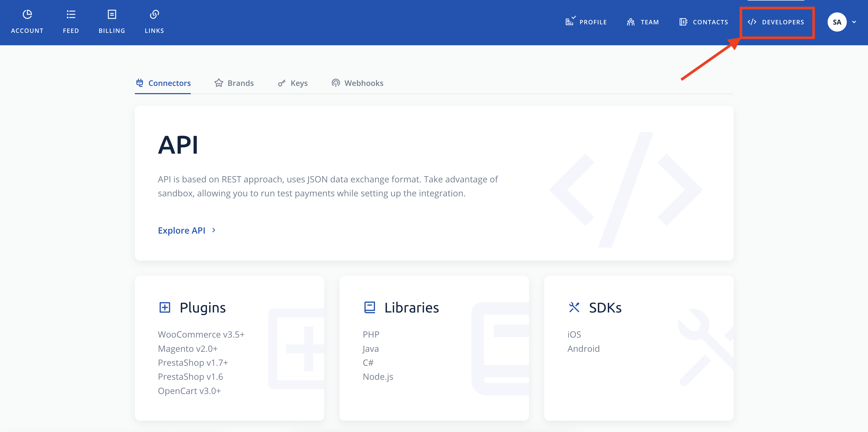
Task: Open the Android SDK
Action: coord(583,348)
